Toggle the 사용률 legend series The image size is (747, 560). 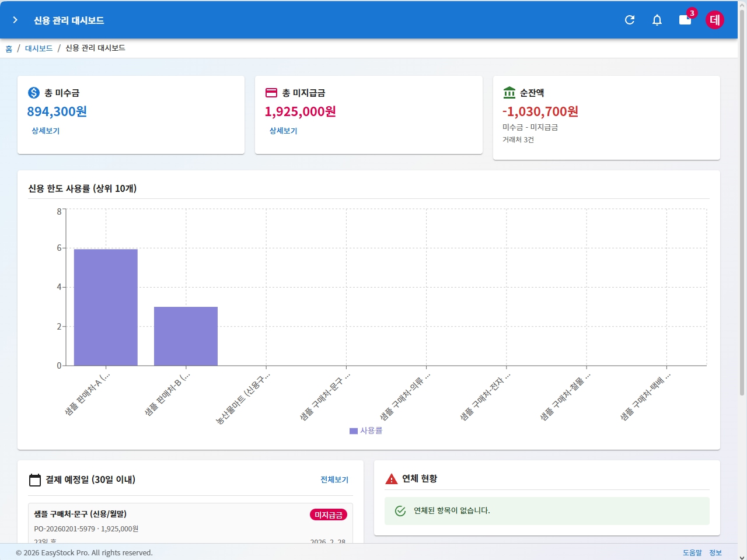[366, 430]
